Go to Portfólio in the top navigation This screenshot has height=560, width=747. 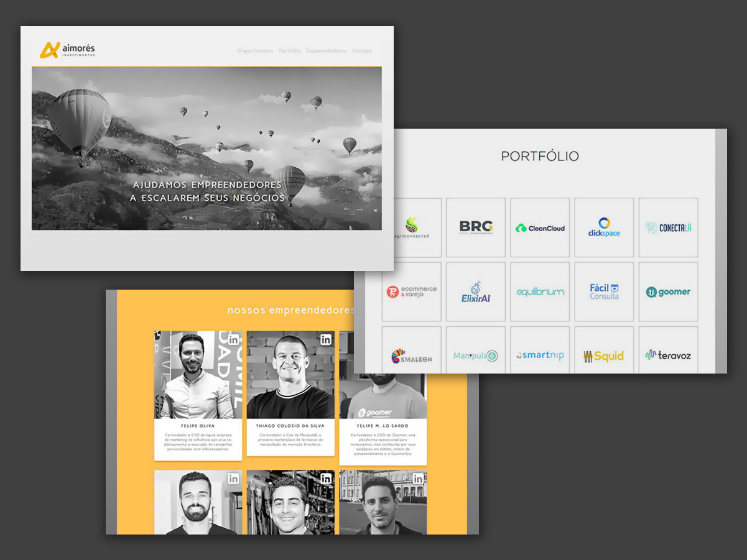coord(290,51)
